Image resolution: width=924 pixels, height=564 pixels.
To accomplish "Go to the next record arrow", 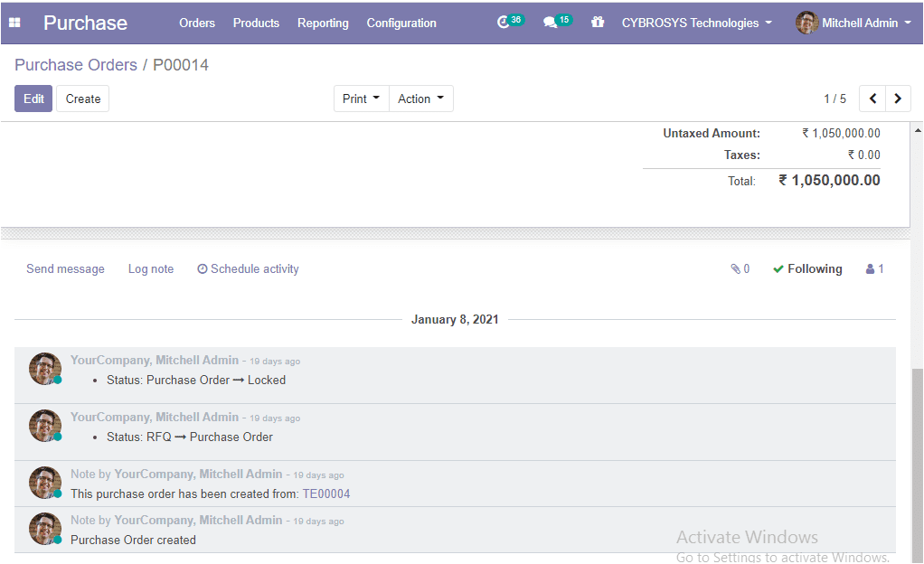I will click(x=898, y=99).
